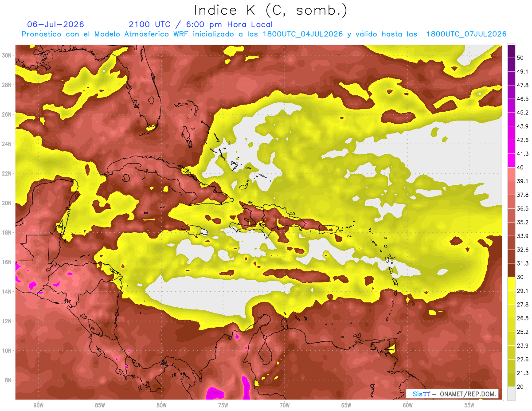Click the colorbar value 22.6
Viewport: 532px width, 411px height.
point(523,360)
